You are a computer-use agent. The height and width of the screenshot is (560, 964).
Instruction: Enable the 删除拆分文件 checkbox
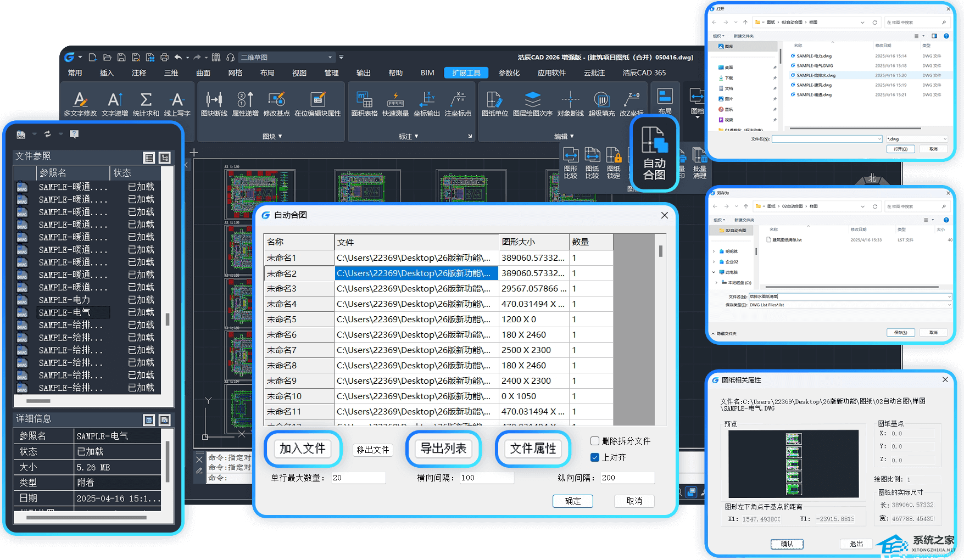point(595,441)
